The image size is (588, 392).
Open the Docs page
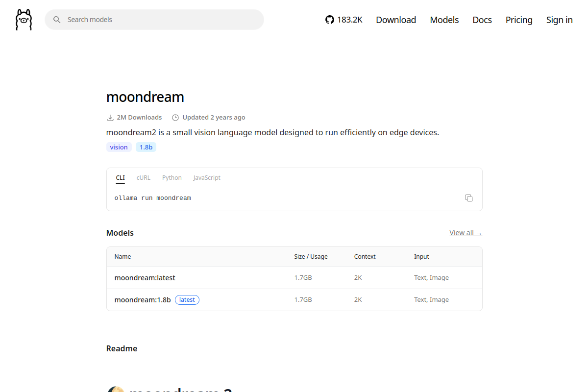coord(482,20)
